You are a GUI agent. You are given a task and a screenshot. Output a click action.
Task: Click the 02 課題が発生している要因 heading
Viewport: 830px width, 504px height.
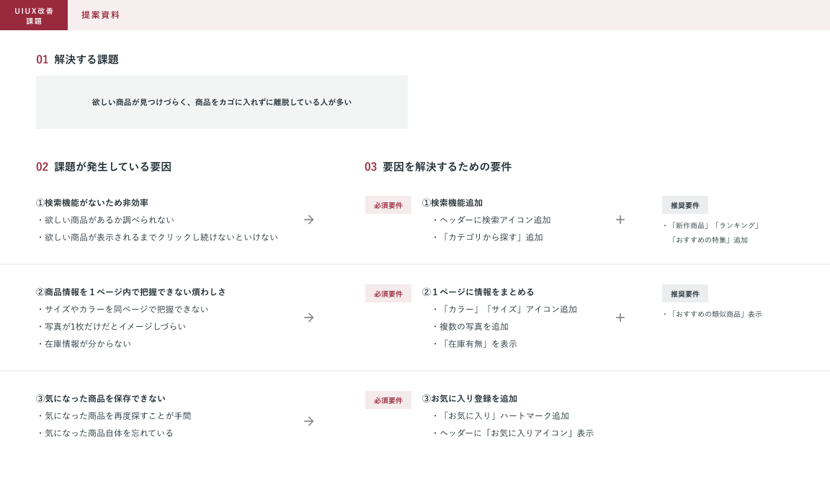click(104, 167)
